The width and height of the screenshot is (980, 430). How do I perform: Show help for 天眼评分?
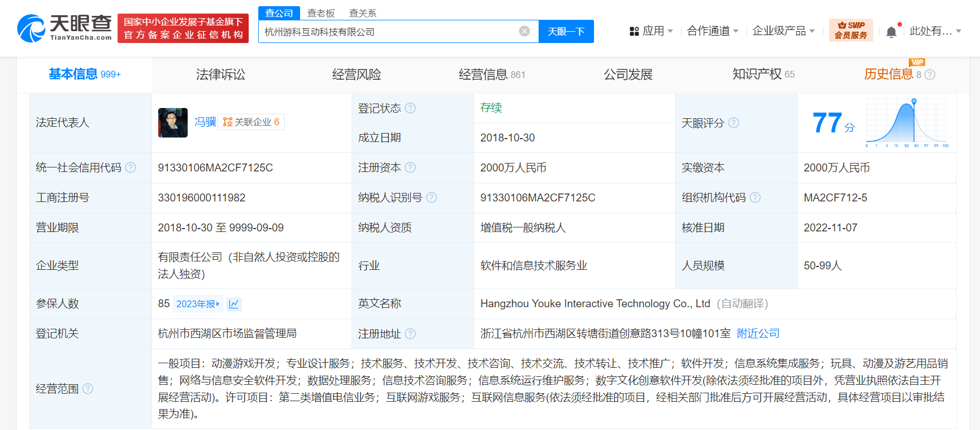point(734,123)
